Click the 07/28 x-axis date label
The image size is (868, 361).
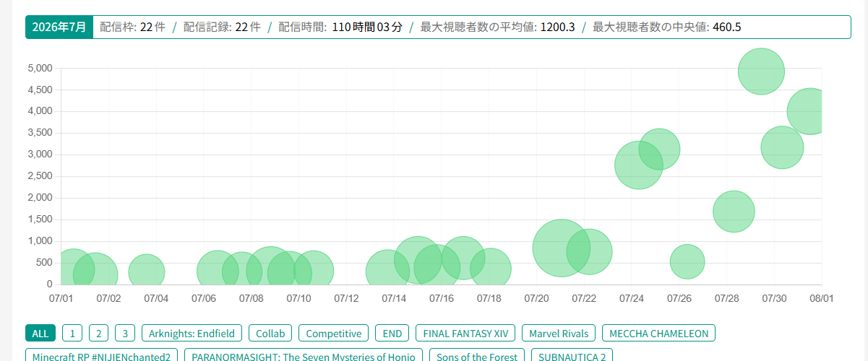pos(726,297)
